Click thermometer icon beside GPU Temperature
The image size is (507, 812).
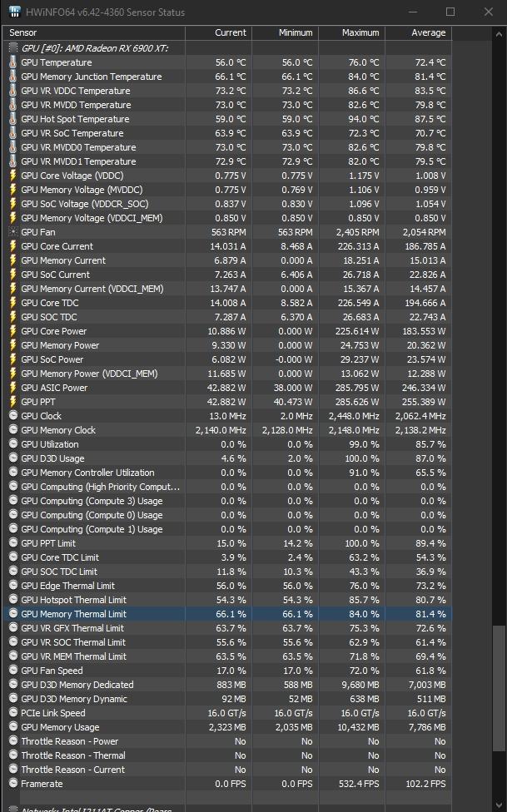click(13, 62)
